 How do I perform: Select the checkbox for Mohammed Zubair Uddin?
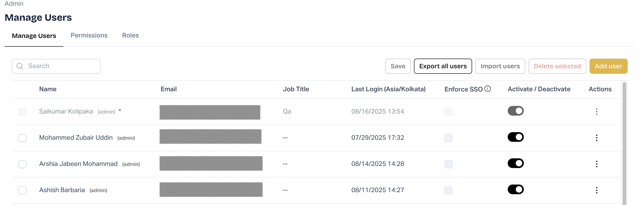tap(23, 138)
